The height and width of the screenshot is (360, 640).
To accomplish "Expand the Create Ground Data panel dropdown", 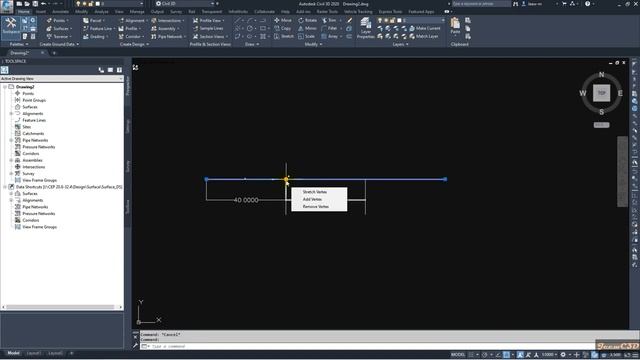I will point(59,44).
